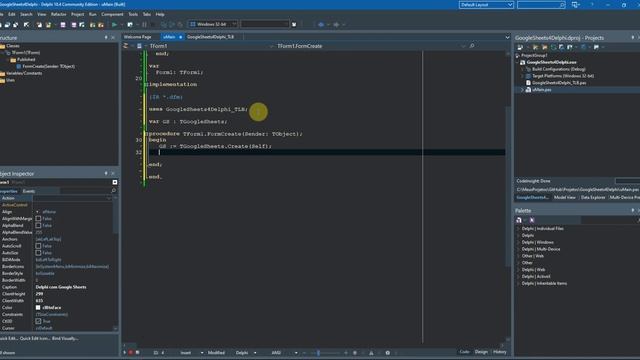The image size is (640, 360).
Task: Toggle the AutoSize checkbox
Action: (38, 253)
